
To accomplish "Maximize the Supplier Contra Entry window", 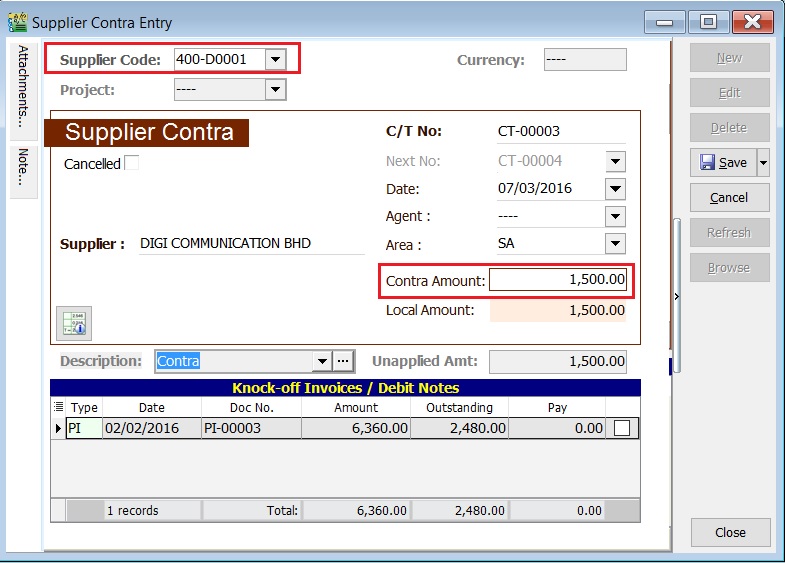I will (708, 22).
